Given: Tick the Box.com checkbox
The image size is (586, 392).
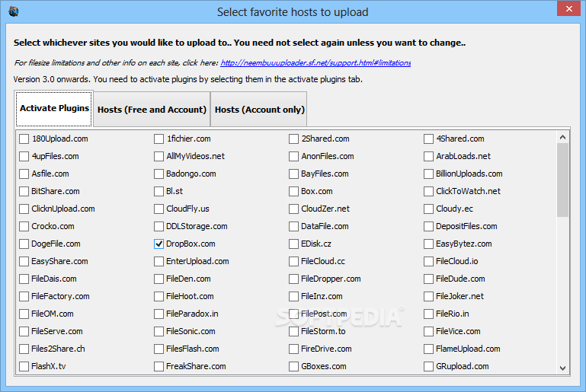Looking at the screenshot, I should (293, 192).
